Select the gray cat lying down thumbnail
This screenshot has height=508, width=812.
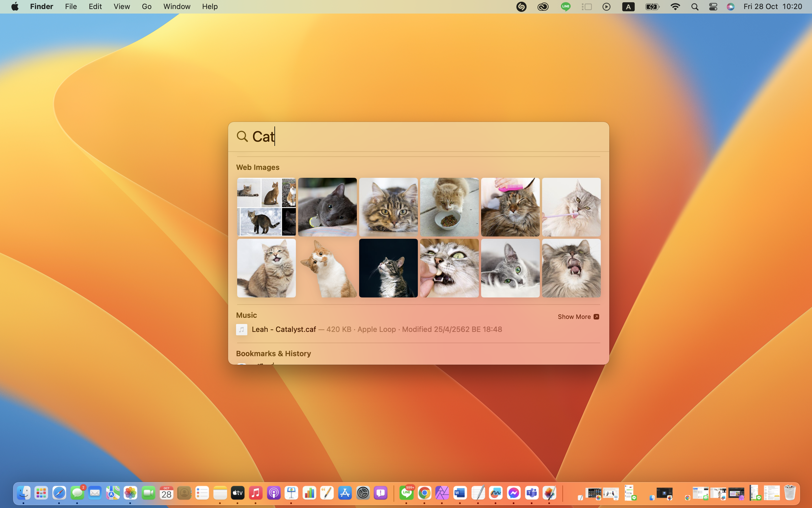click(327, 207)
